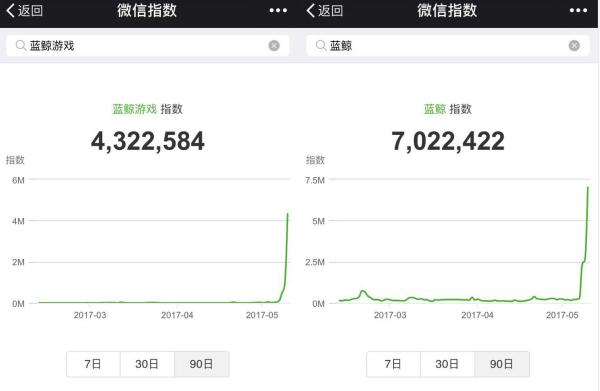Viewport: 600px width, 391px height.
Task: Tap the small February bump on 蓝鲸 line
Action: point(363,293)
